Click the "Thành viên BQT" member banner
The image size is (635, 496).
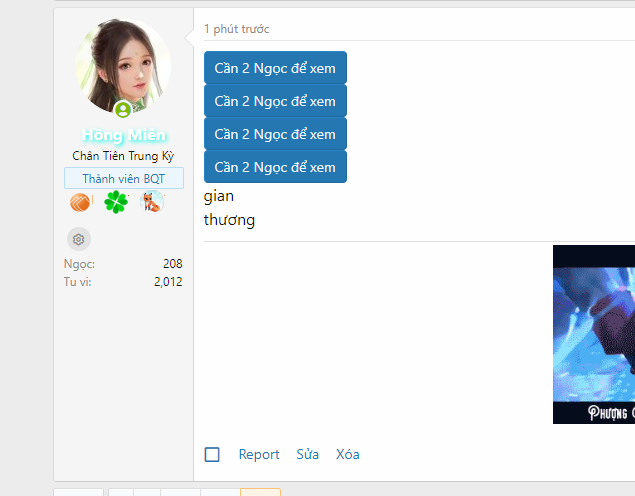(124, 178)
